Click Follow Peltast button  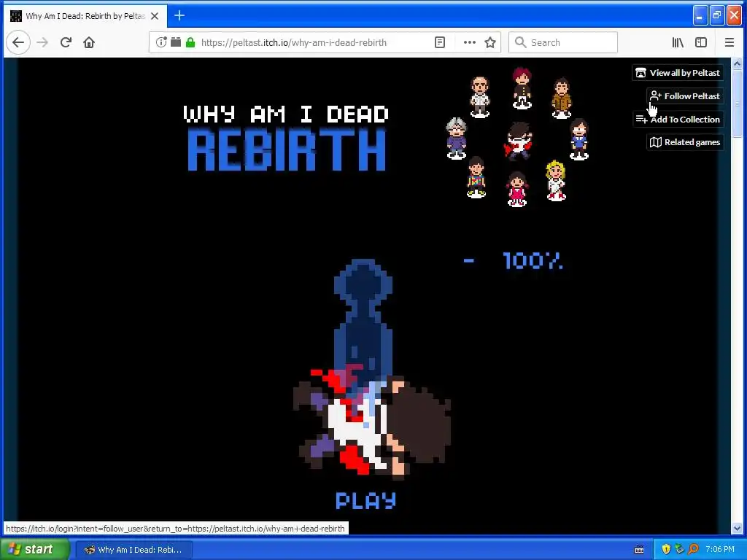[685, 96]
